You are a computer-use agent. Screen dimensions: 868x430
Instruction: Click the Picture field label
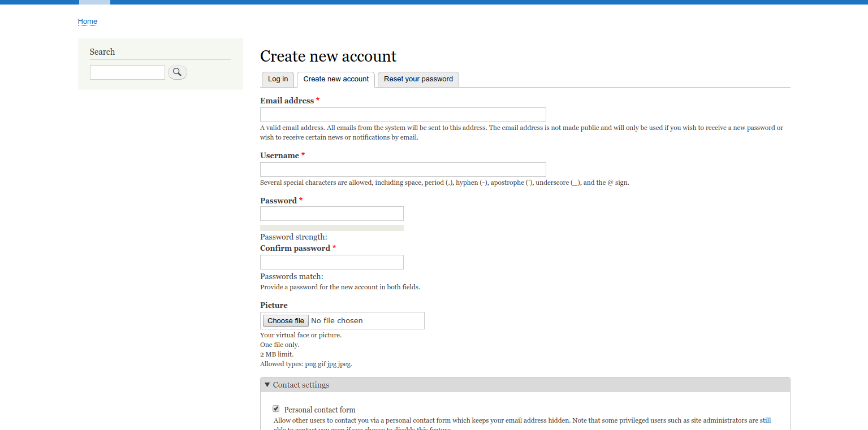pyautogui.click(x=274, y=305)
